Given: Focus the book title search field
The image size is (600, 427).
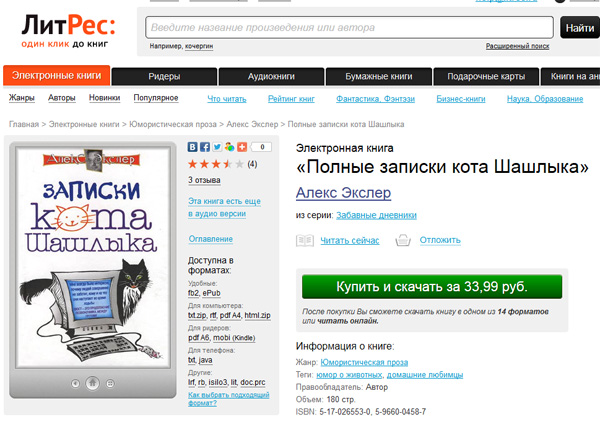Looking at the screenshot, I should pyautogui.click(x=349, y=28).
